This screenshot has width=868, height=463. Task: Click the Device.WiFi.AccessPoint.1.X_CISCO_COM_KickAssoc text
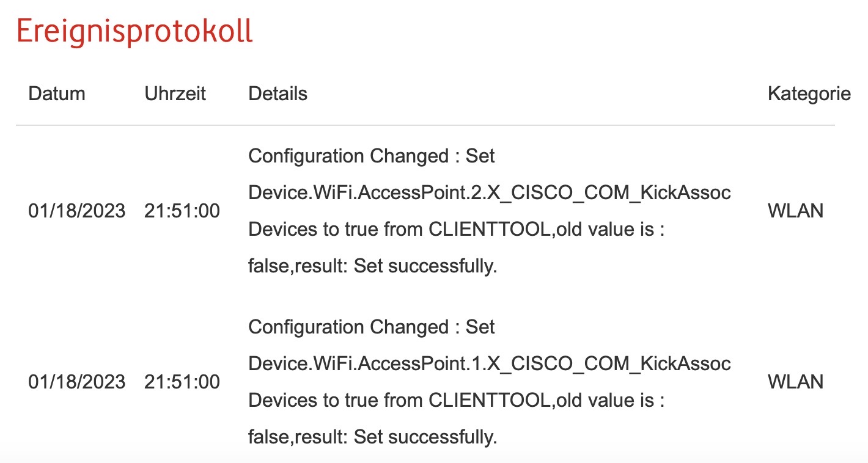[x=489, y=364]
